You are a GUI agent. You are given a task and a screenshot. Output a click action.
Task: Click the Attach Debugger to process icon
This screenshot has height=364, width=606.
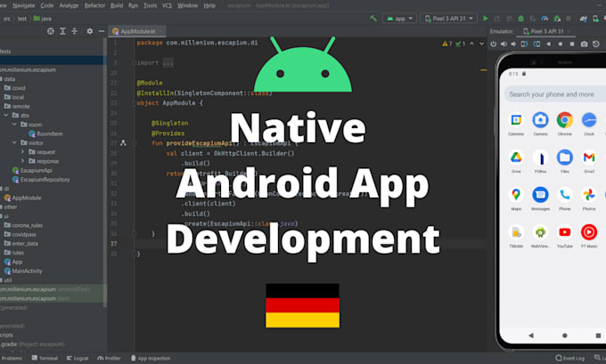tap(557, 18)
